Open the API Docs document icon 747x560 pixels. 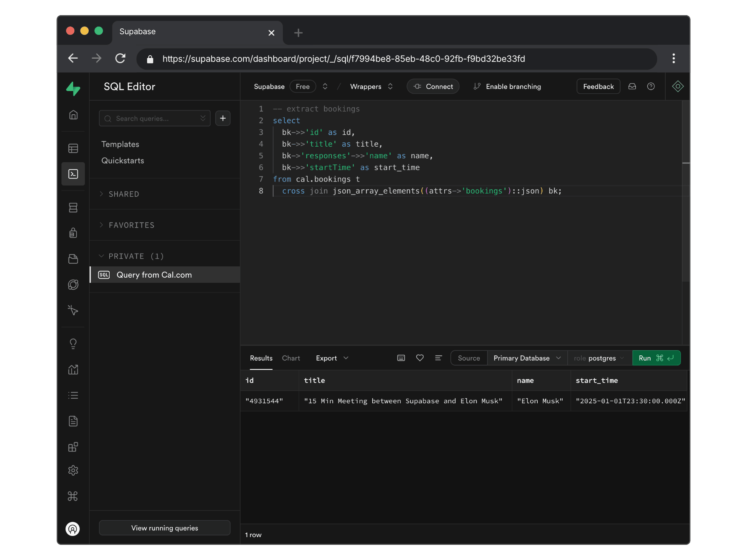[73, 421]
